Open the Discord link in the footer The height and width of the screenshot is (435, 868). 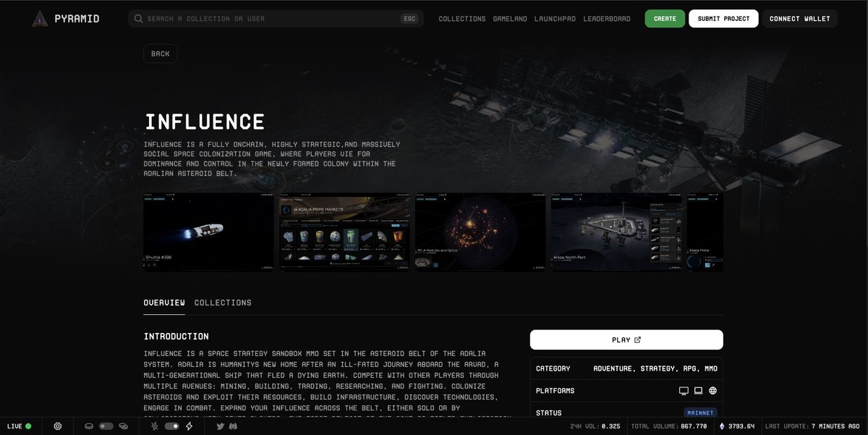click(x=233, y=426)
